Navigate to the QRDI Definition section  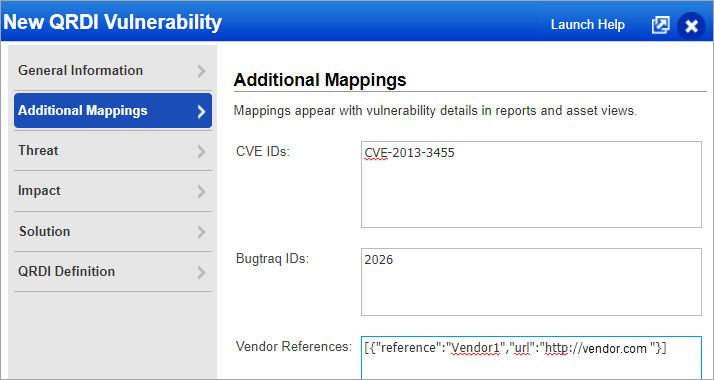click(x=112, y=272)
